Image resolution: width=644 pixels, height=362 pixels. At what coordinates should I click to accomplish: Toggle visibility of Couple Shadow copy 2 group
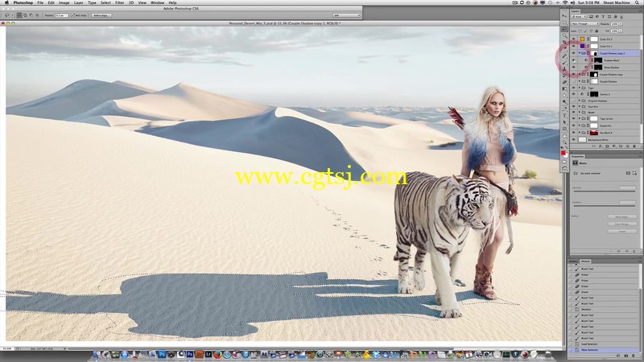574,53
